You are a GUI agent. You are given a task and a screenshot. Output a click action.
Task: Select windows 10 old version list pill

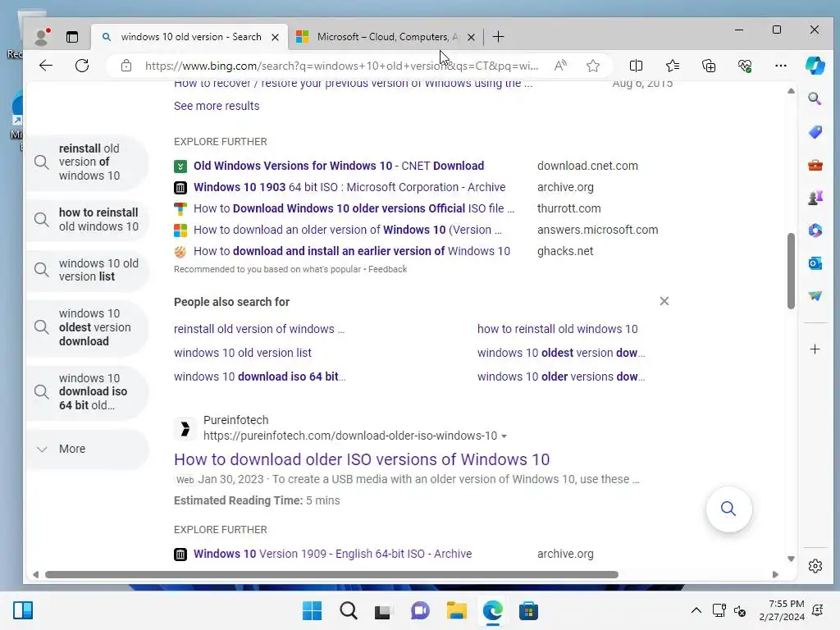point(87,270)
